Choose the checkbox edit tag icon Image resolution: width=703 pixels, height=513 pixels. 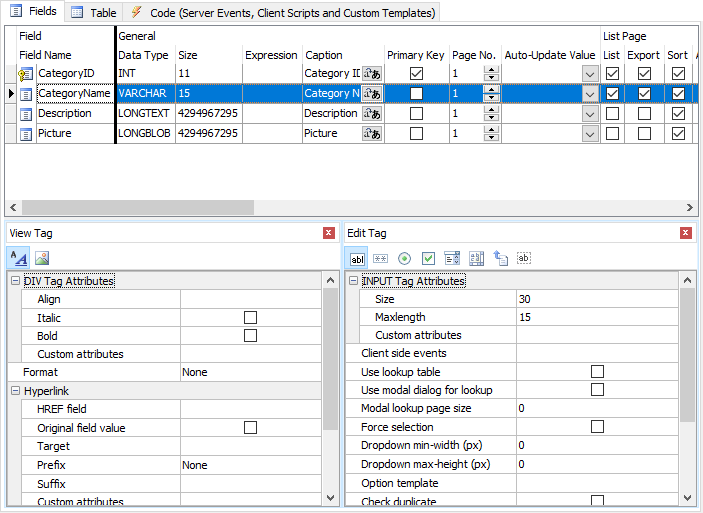428,258
